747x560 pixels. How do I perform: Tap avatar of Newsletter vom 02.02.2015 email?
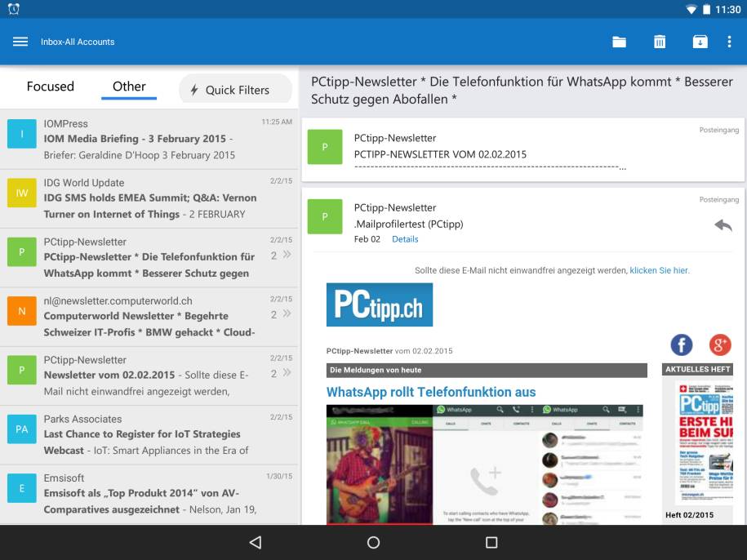tap(22, 370)
